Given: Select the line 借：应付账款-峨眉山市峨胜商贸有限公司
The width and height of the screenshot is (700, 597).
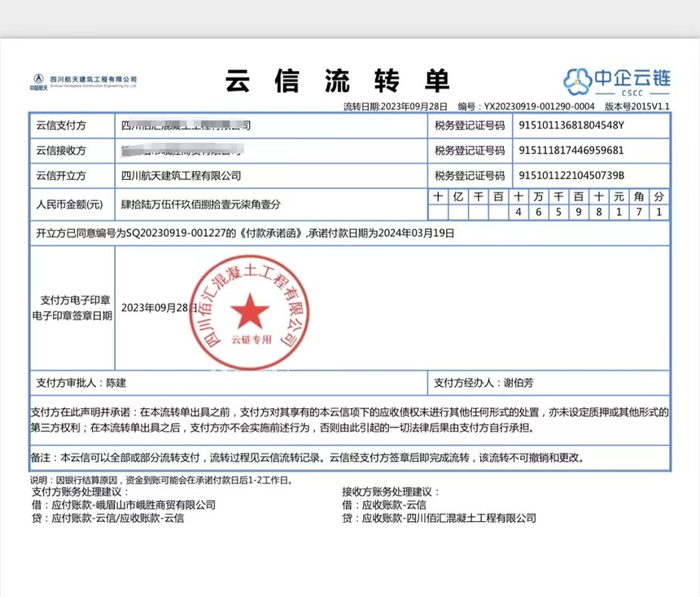Looking at the screenshot, I should (x=124, y=505).
